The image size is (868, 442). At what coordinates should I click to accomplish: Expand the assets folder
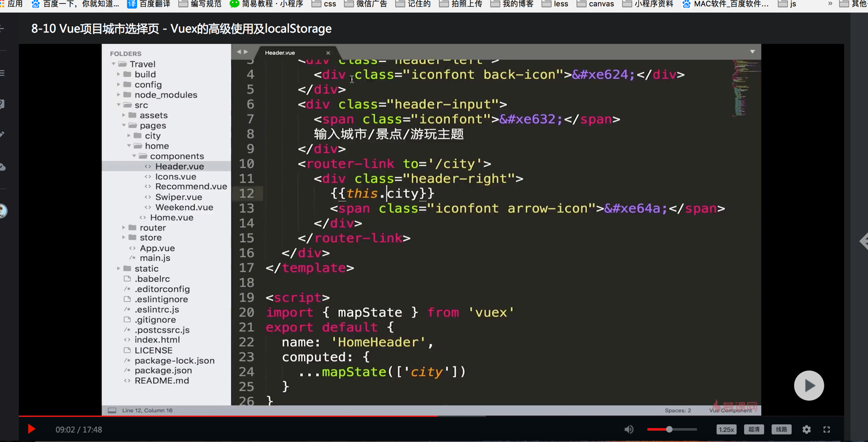tap(123, 116)
